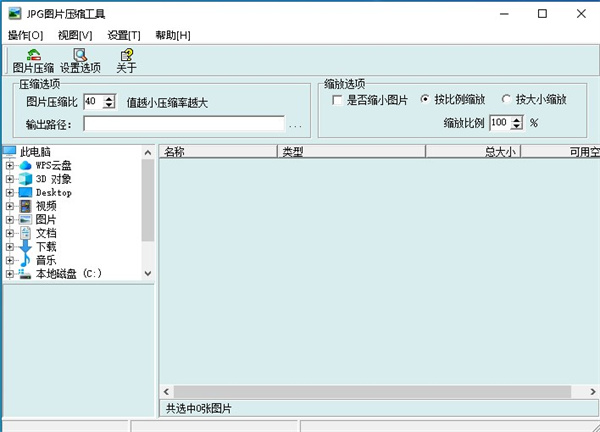Image resolution: width=600 pixels, height=432 pixels.
Task: Select the 下载 arrow icon in tree
Action: [26, 246]
